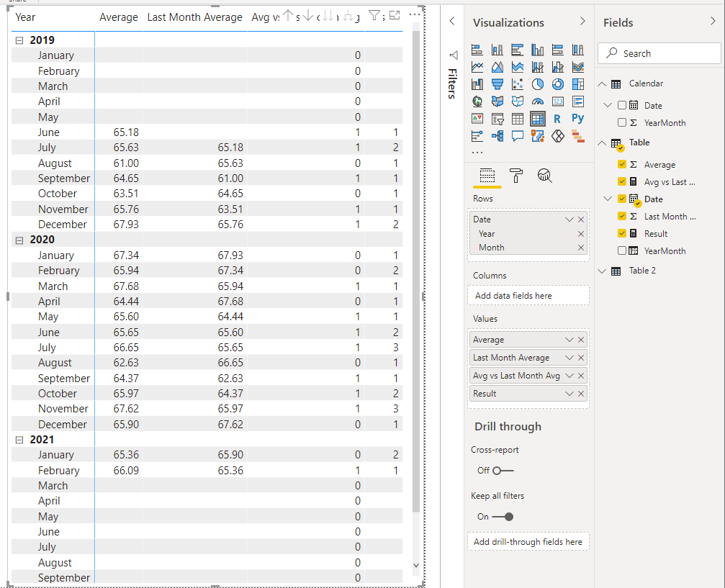
Task: Select the funnel chart visual
Action: [497, 84]
